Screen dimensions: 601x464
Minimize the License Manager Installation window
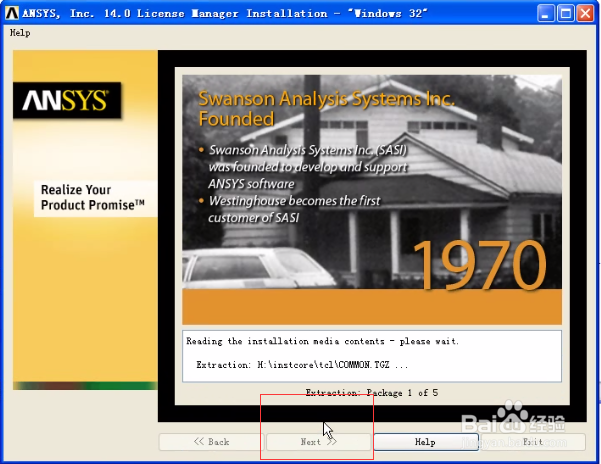click(x=545, y=14)
